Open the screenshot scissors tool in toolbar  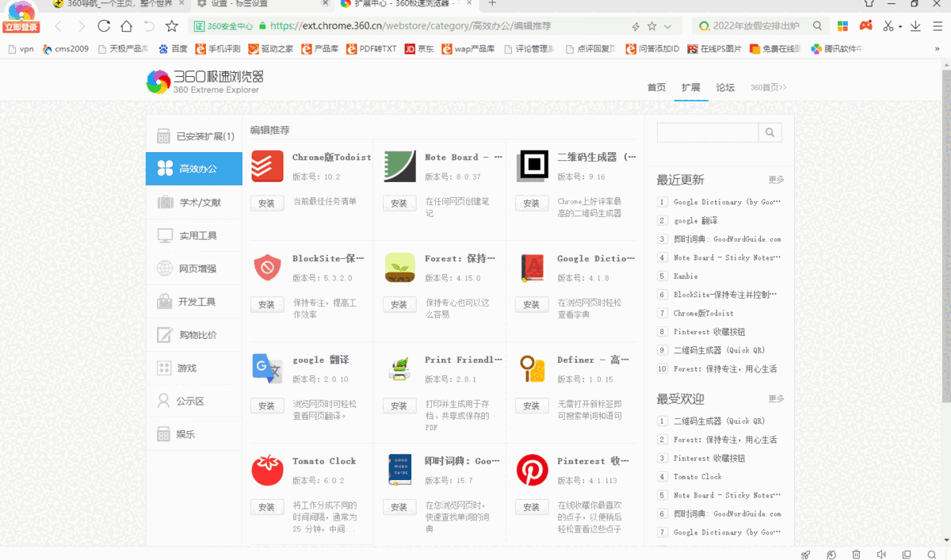(x=888, y=26)
